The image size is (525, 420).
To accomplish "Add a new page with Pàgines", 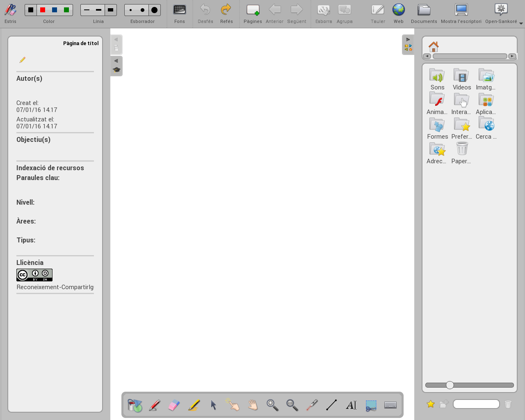I will 253,14.
